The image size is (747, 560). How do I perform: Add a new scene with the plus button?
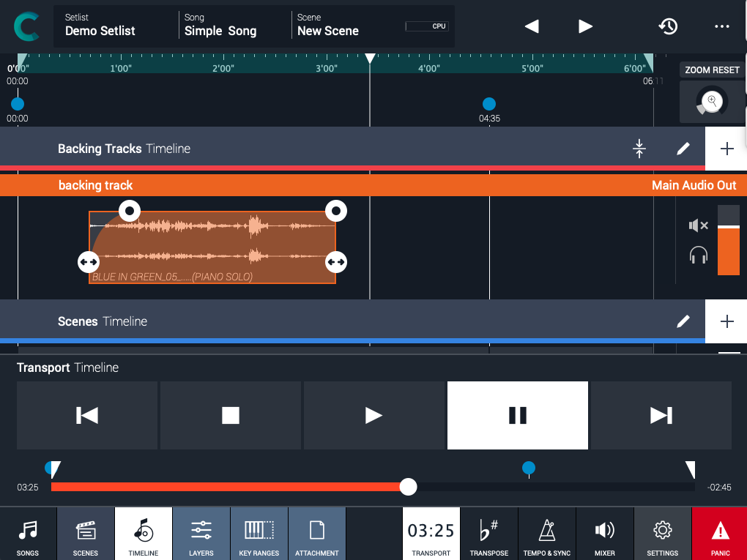tap(726, 321)
